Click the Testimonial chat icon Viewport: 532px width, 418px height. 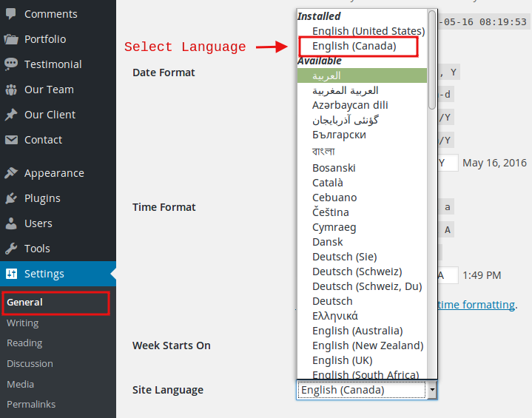point(11,64)
